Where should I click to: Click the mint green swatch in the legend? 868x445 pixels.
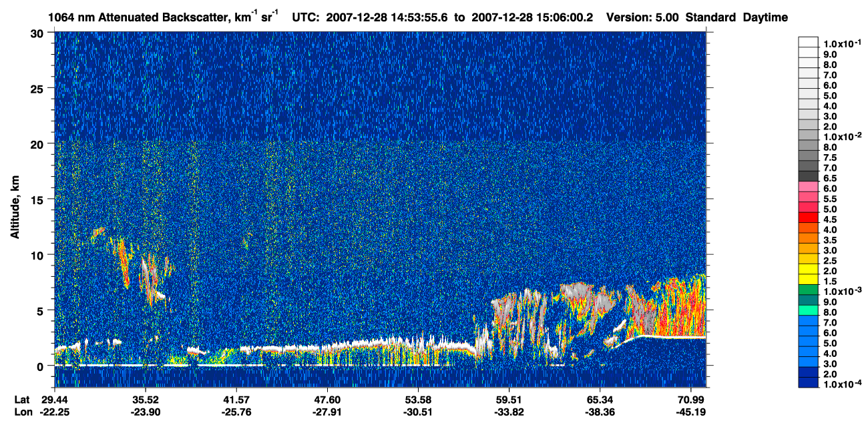[x=808, y=311]
